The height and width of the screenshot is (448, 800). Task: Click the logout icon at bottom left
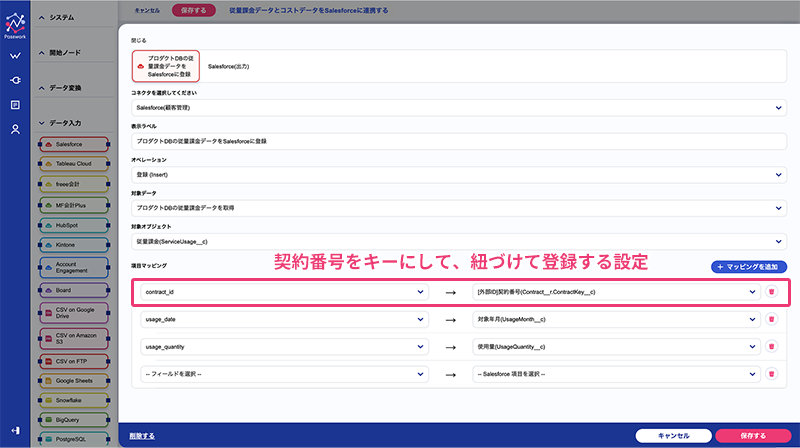(15, 431)
